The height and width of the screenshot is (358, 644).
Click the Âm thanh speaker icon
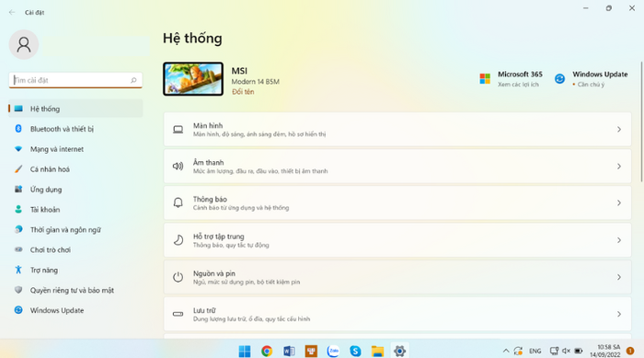pos(178,166)
